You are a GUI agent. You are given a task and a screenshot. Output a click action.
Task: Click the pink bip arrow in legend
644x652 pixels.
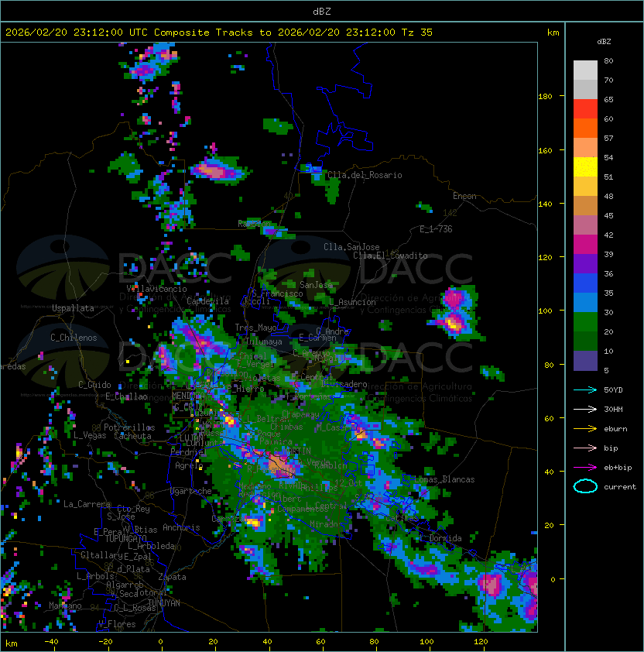pyautogui.click(x=585, y=448)
